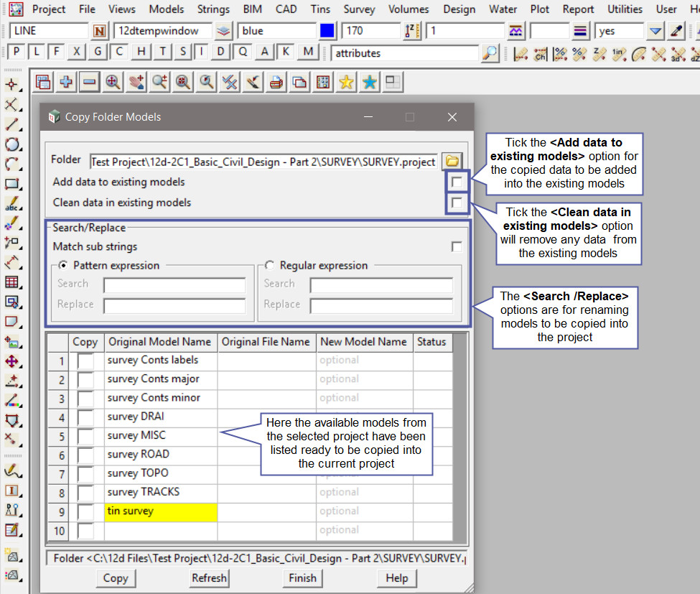This screenshot has height=594, width=700.
Task: Open the line weight selector icon
Action: click(582, 32)
